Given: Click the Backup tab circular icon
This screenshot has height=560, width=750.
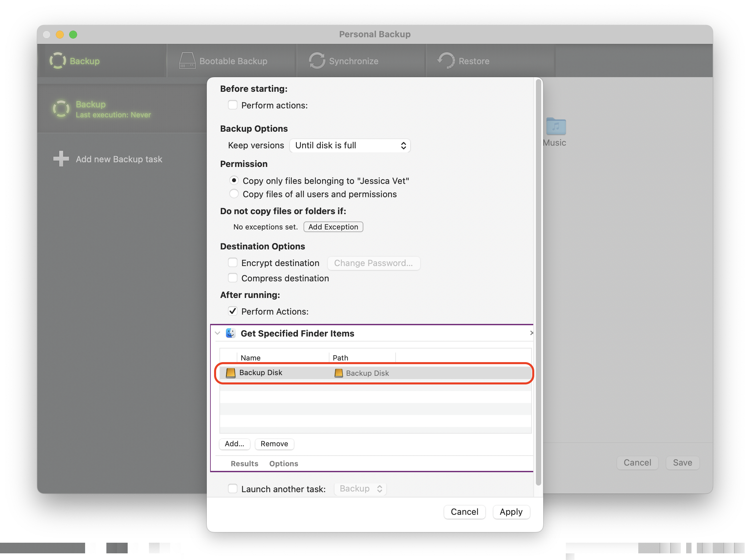Looking at the screenshot, I should tap(58, 61).
